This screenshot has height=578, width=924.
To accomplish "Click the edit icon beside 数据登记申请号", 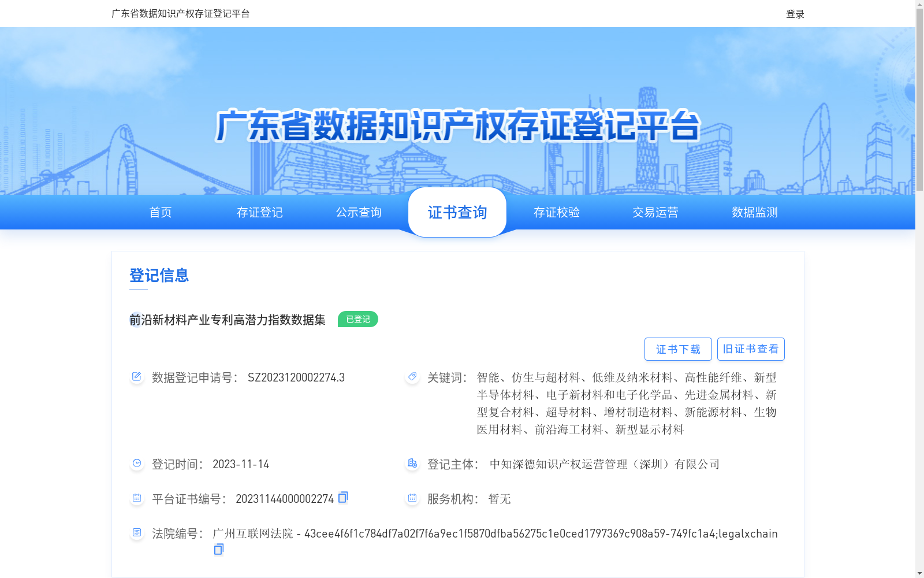I will [x=137, y=377].
